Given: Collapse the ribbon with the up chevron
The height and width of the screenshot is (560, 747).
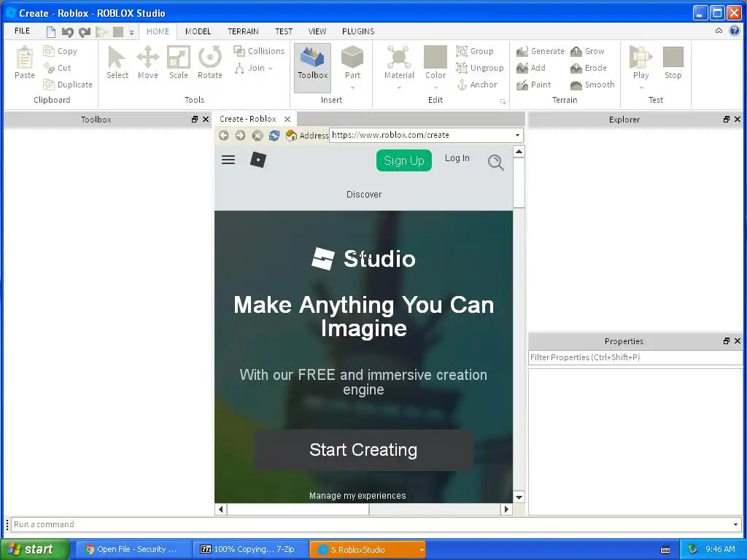Looking at the screenshot, I should tap(719, 31).
